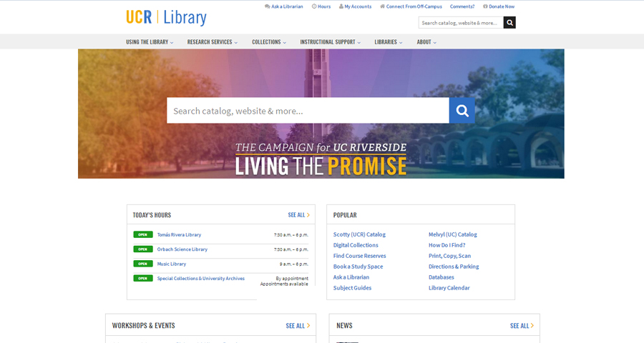This screenshot has width=644, height=343.
Task: Open My Accounts from the top bar
Action: 356,6
